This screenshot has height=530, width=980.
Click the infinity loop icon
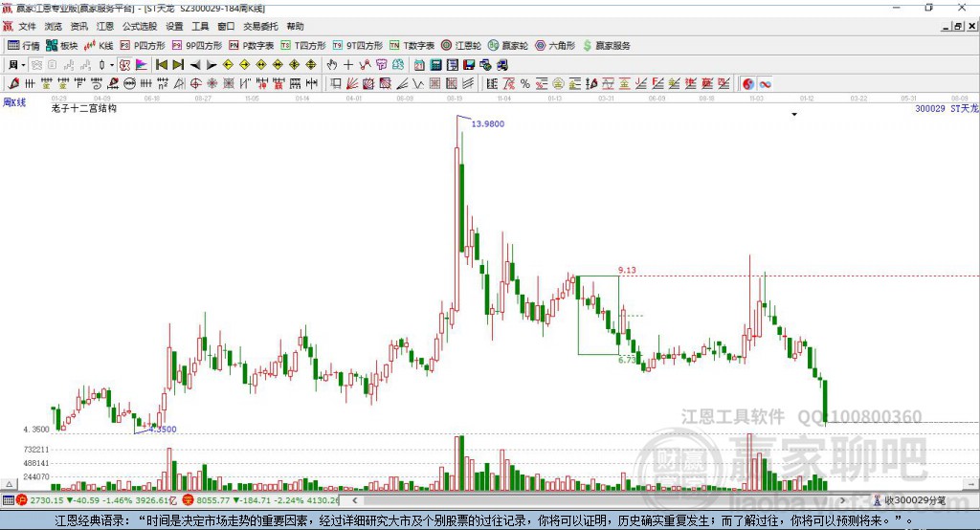pyautogui.click(x=765, y=84)
